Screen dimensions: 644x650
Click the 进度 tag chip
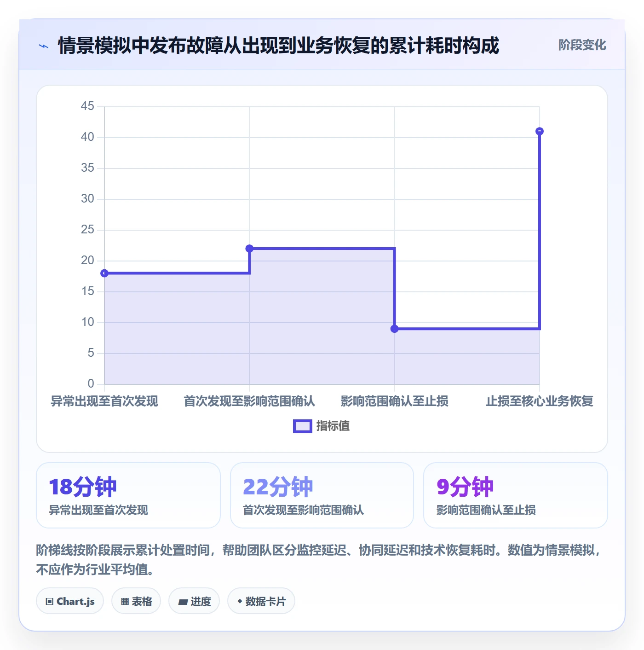(x=194, y=601)
